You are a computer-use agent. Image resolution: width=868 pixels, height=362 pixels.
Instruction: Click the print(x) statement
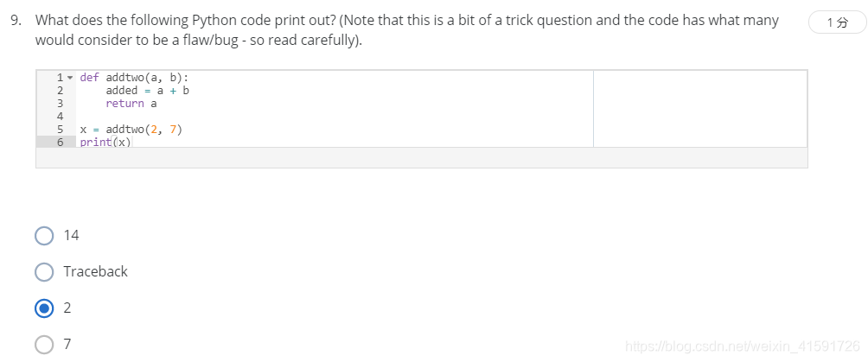click(105, 143)
